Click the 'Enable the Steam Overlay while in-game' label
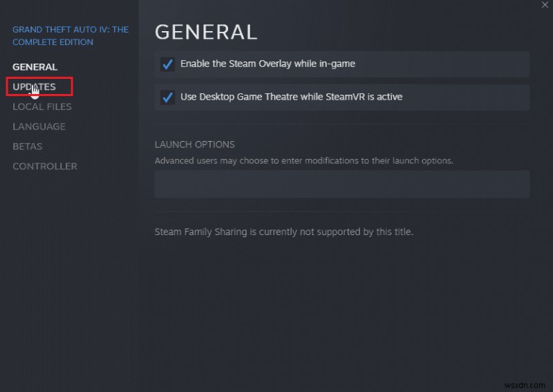The width and height of the screenshot is (553, 392). (268, 64)
